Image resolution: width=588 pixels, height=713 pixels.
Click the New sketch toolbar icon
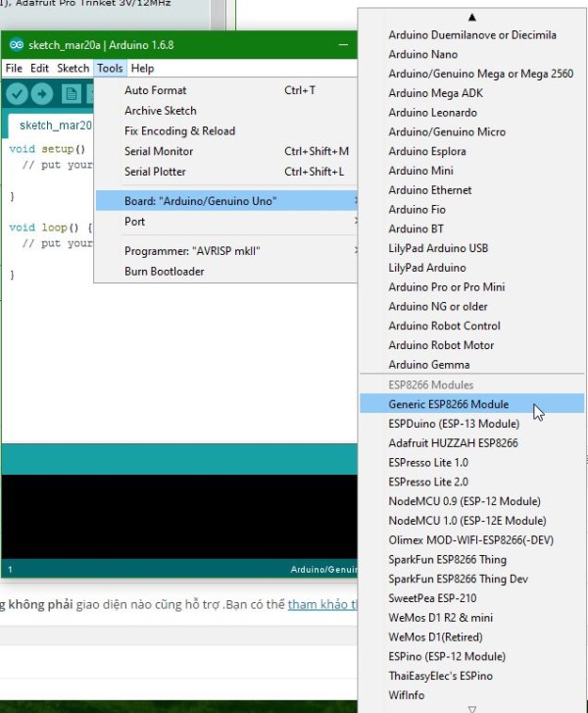[71, 93]
